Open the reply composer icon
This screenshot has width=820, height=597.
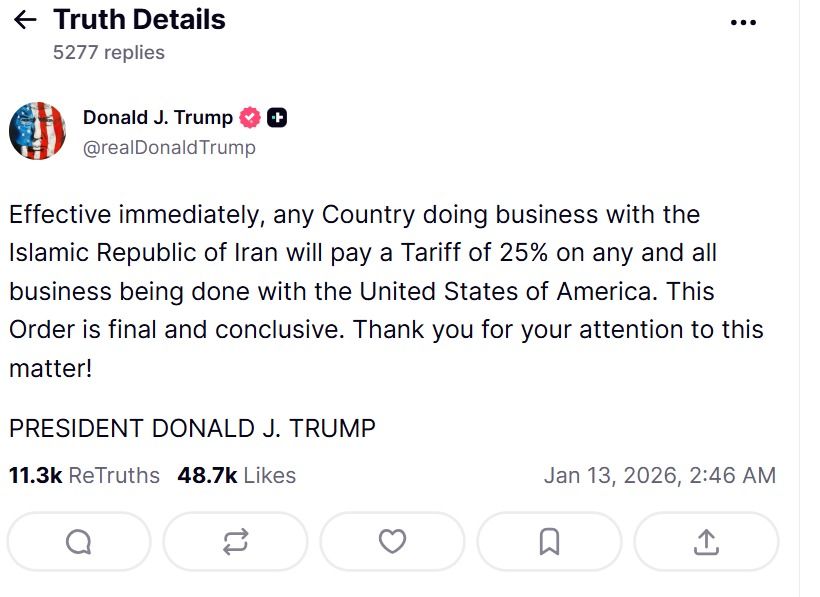(x=78, y=542)
